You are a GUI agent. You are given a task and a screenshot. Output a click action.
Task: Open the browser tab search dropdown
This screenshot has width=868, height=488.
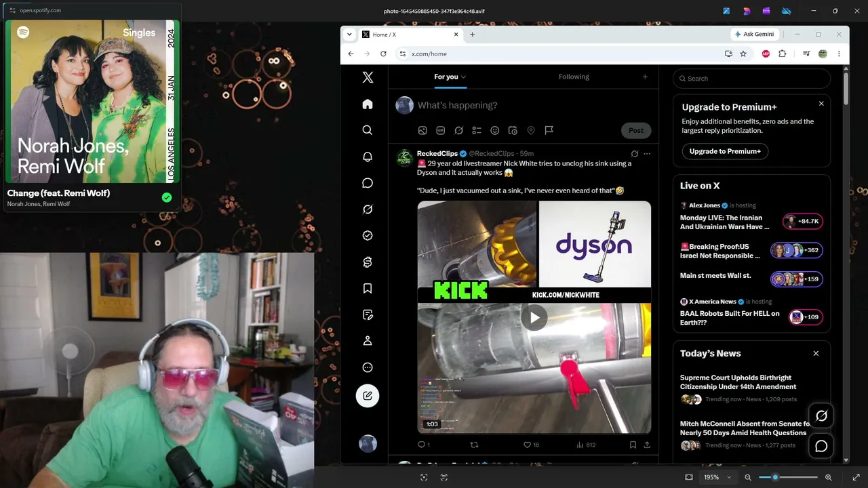[x=349, y=35]
